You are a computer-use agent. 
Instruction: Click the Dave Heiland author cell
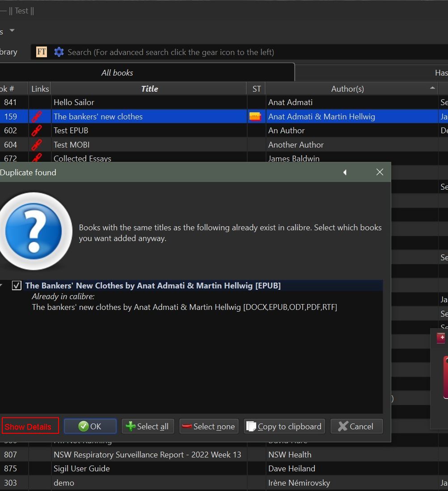tap(352, 469)
